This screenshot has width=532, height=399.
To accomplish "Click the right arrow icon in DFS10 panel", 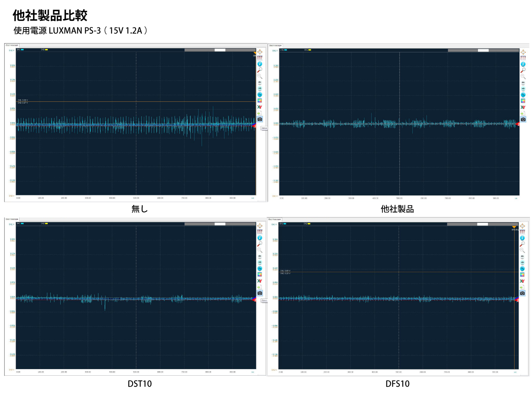I will tap(522, 263).
